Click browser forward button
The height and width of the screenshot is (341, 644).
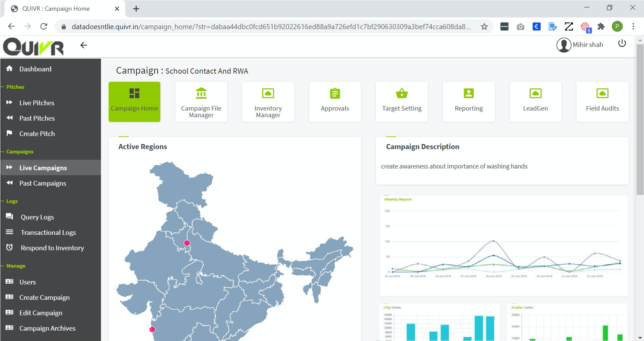pyautogui.click(x=28, y=26)
